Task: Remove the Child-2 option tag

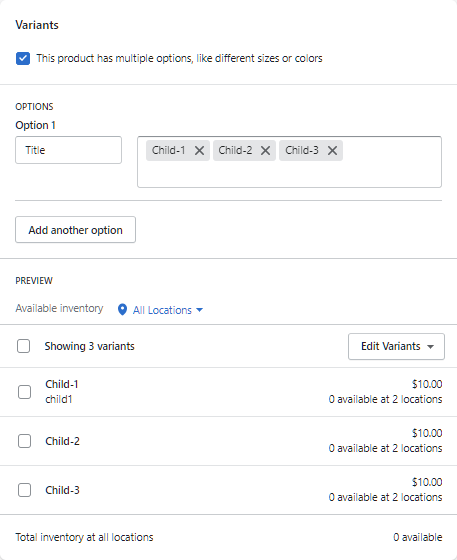Action: (265, 151)
